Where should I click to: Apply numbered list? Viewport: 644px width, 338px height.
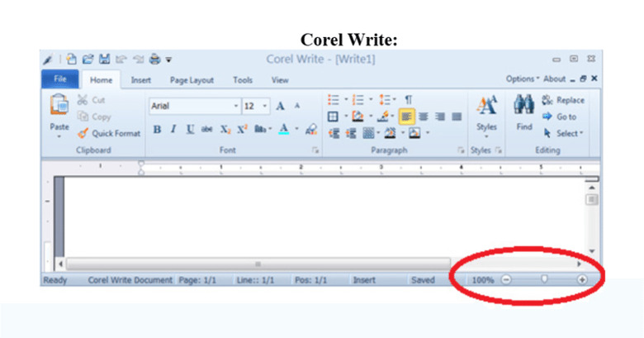pyautogui.click(x=358, y=100)
